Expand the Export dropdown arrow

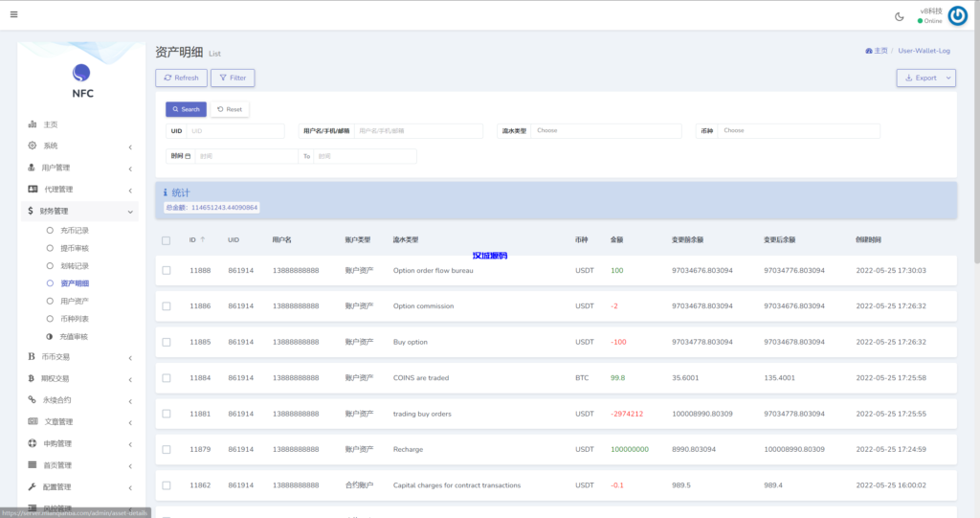pos(948,78)
